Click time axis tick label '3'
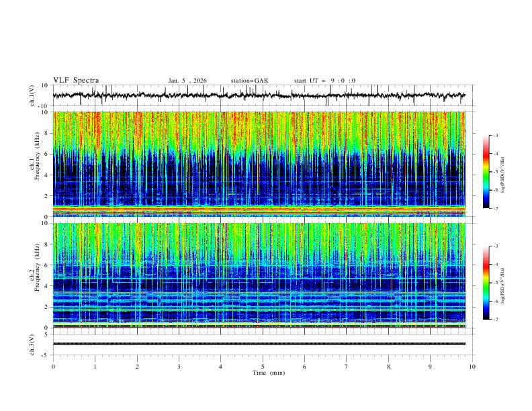The width and height of the screenshot is (532, 411). click(x=179, y=367)
